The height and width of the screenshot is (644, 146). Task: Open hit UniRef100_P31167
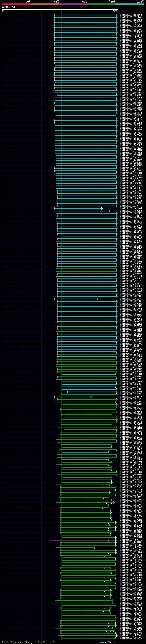tap(131, 17)
